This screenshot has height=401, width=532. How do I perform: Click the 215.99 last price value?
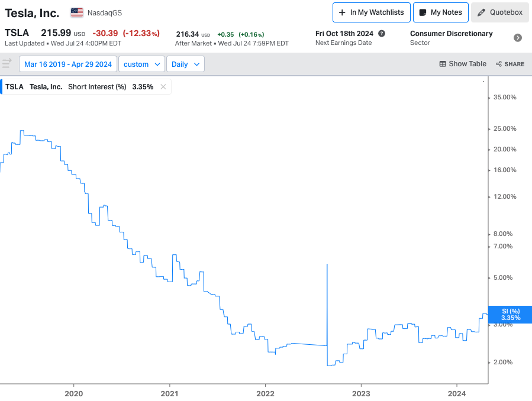tap(56, 33)
